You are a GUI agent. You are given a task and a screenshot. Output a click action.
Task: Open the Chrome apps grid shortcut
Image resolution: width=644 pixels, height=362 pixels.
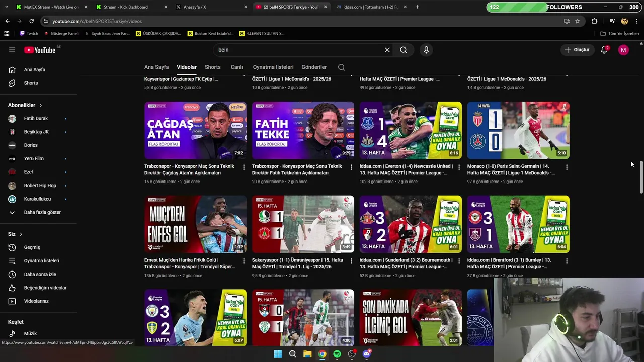pos(7,33)
